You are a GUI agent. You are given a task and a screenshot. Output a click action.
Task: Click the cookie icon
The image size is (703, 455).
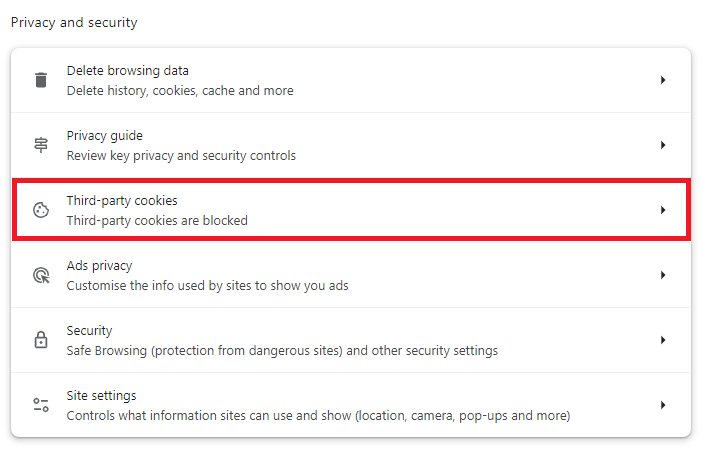pos(41,210)
